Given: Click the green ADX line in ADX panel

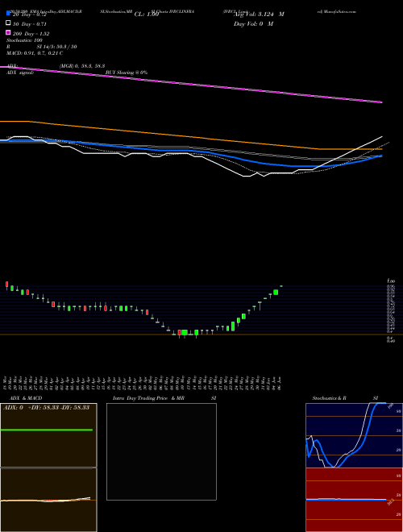Looking at the screenshot, I should [47, 430].
